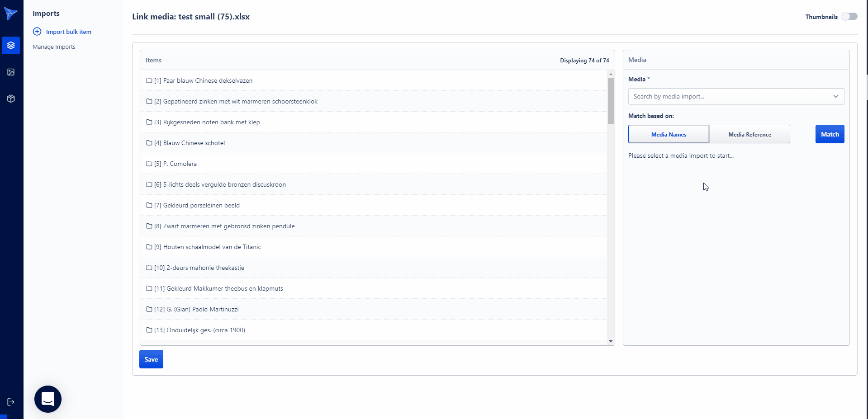
Task: Open the image media sidebar icon
Action: 11,72
